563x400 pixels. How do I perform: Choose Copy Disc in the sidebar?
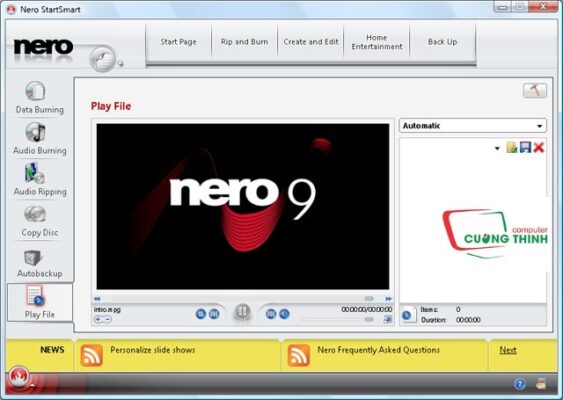39,221
